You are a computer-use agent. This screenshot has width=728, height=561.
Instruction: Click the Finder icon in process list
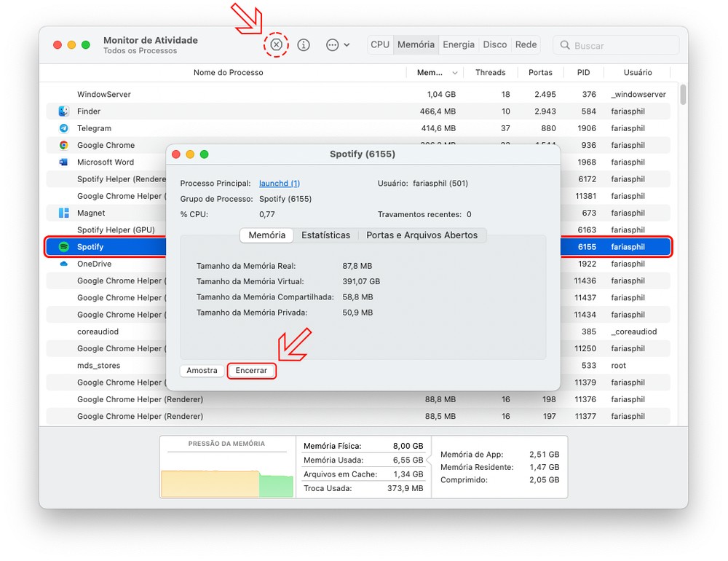[x=63, y=111]
